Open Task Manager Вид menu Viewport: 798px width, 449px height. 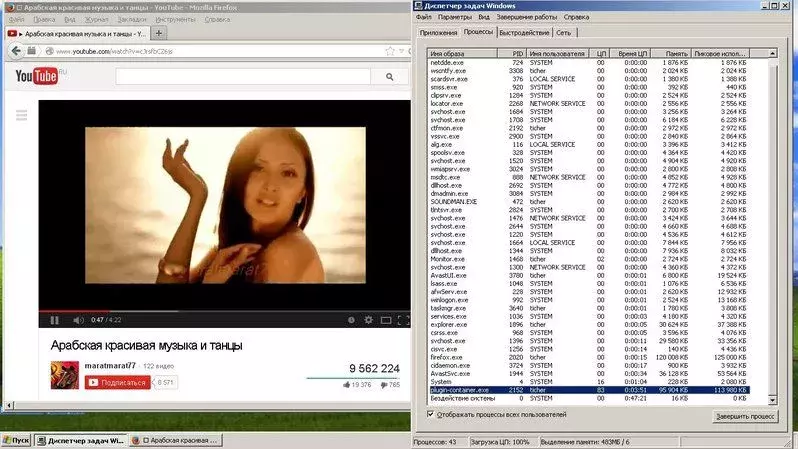click(x=484, y=17)
